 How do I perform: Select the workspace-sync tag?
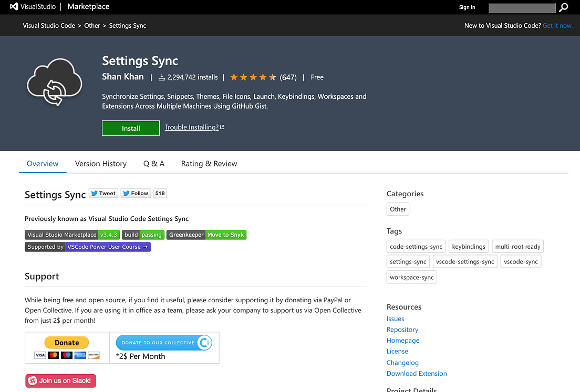(412, 277)
